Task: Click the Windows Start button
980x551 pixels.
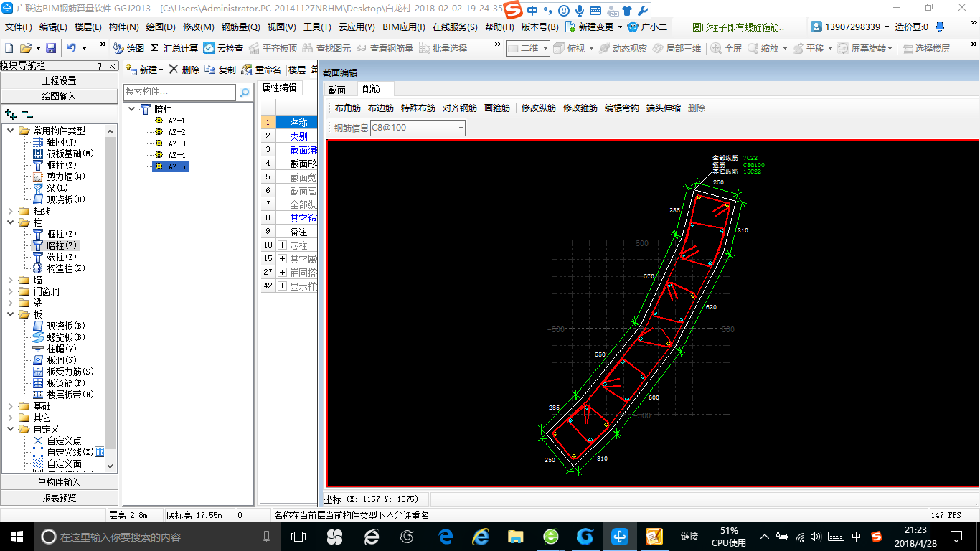Action: 17,537
